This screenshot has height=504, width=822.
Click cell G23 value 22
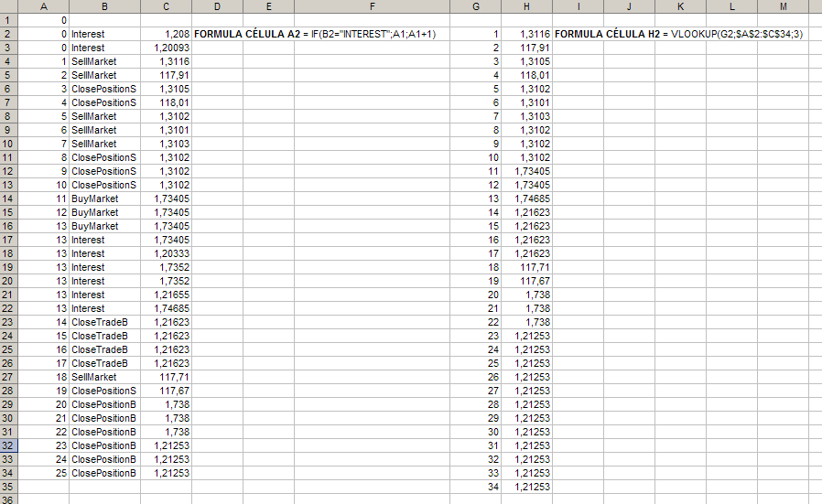(475, 322)
